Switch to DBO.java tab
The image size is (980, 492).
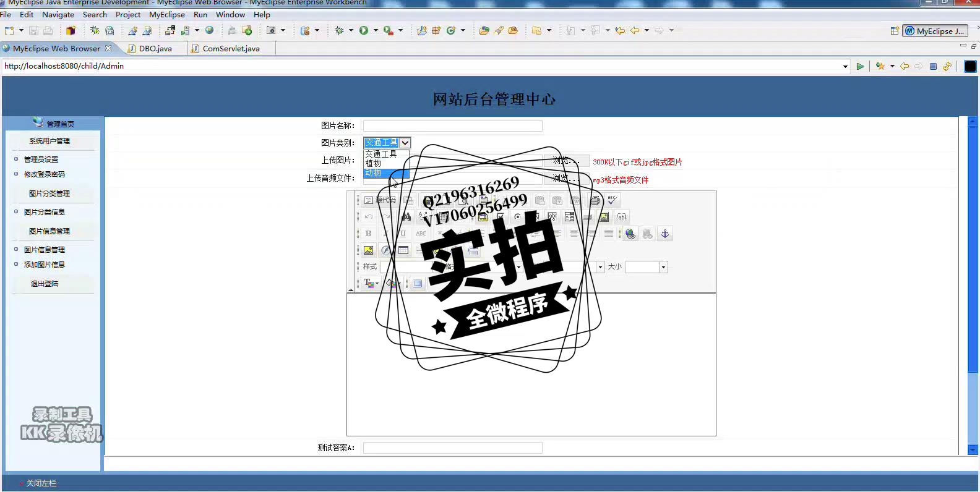(155, 48)
